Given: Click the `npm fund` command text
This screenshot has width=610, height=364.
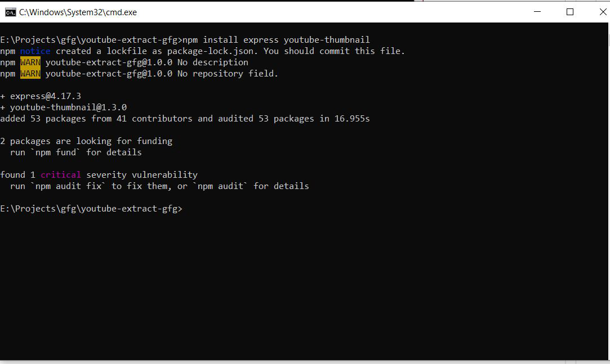Looking at the screenshot, I should click(56, 152).
